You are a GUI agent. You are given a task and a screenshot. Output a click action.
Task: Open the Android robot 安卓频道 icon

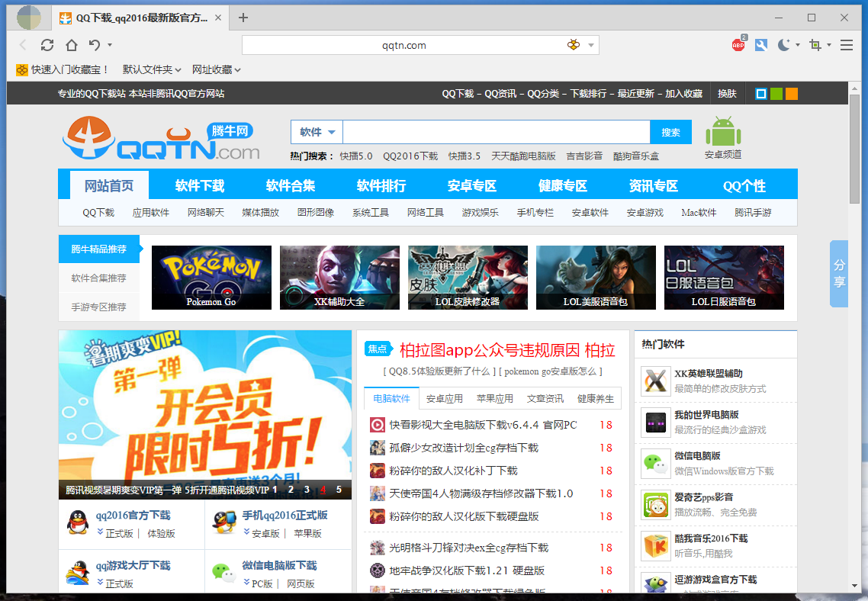[723, 132]
